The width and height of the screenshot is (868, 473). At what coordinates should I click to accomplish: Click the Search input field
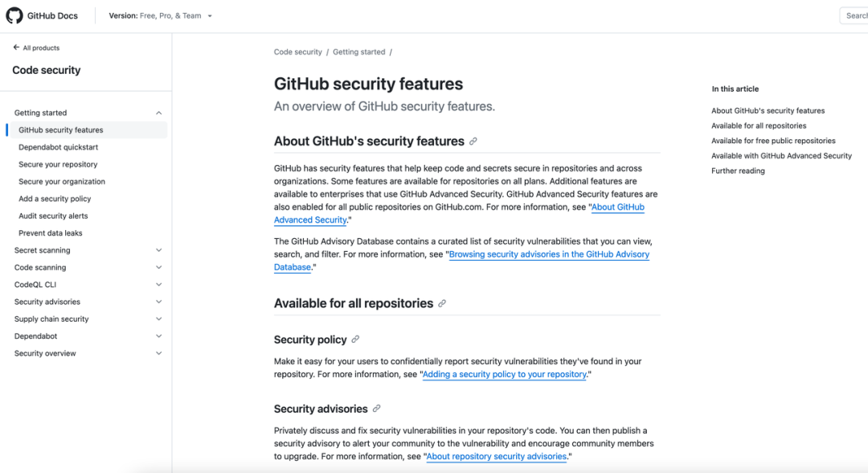coord(855,15)
